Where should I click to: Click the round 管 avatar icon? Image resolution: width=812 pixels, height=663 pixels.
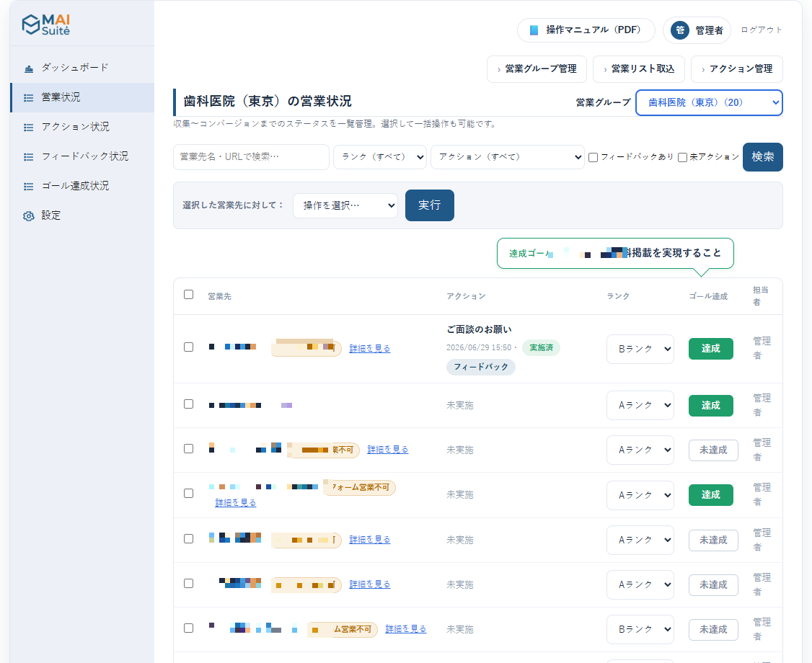pos(680,30)
